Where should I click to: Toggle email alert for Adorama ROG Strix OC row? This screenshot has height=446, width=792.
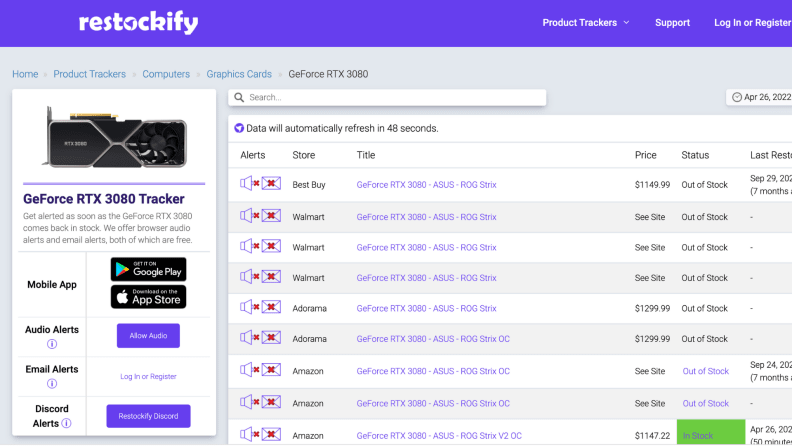pyautogui.click(x=271, y=337)
